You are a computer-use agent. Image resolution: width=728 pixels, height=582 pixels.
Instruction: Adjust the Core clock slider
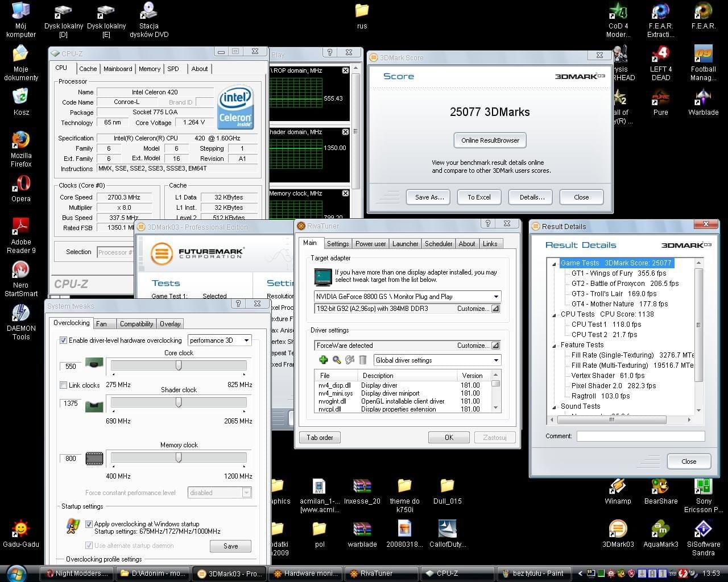pyautogui.click(x=179, y=365)
